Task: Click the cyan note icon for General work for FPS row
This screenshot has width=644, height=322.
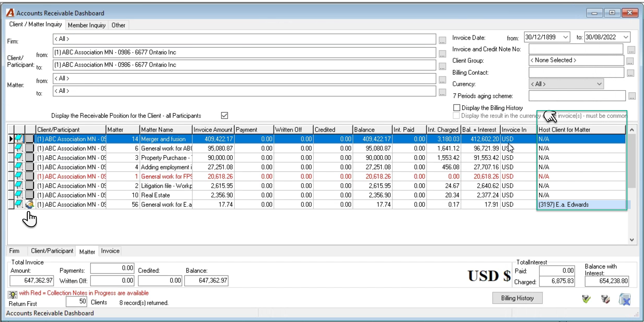Action: point(19,176)
